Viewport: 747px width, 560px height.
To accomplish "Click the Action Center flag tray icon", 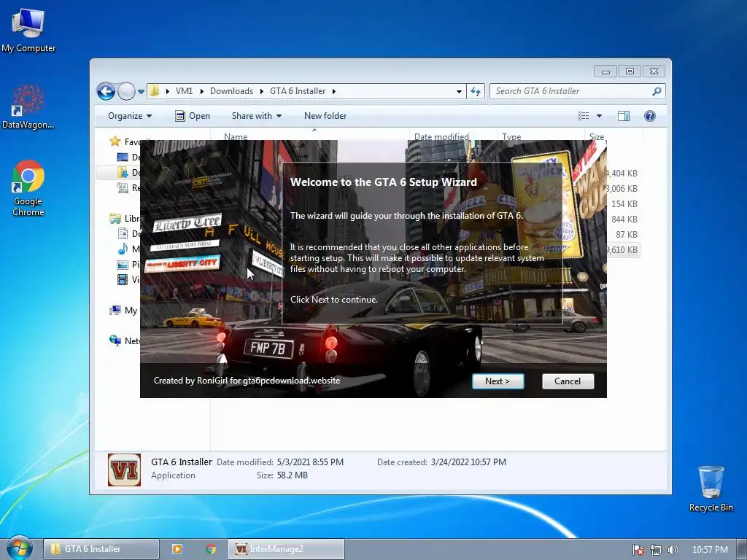I will [638, 550].
